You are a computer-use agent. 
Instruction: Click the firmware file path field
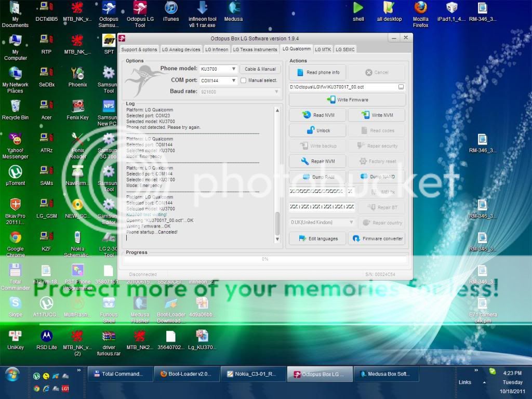tap(343, 87)
